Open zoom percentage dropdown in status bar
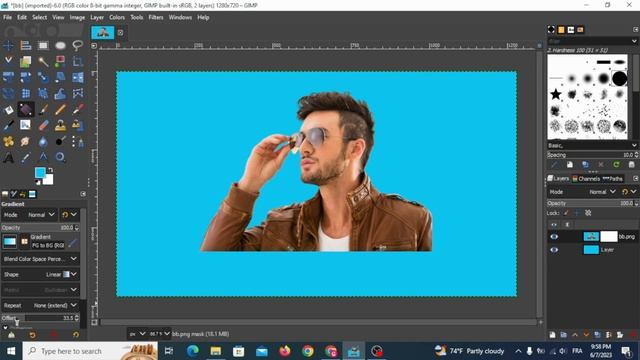 pyautogui.click(x=159, y=334)
